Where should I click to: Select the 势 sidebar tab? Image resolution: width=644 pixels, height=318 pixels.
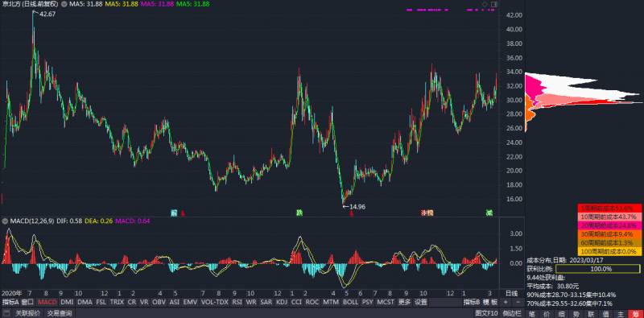pos(576,314)
